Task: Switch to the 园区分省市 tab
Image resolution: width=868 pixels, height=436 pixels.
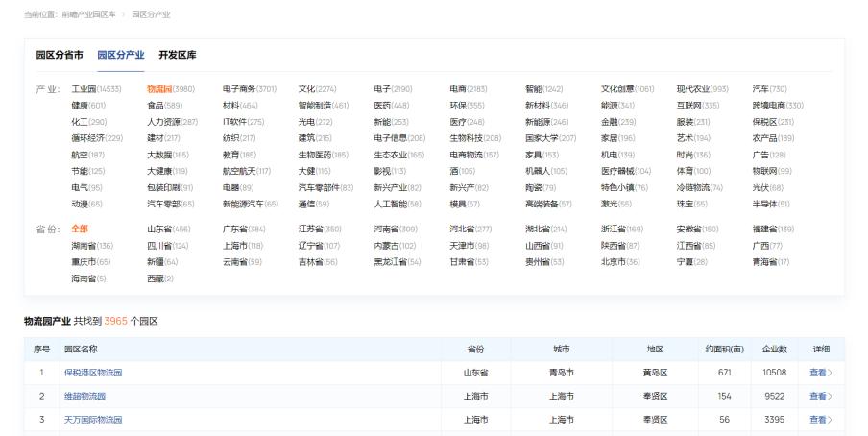Action: coord(60,55)
